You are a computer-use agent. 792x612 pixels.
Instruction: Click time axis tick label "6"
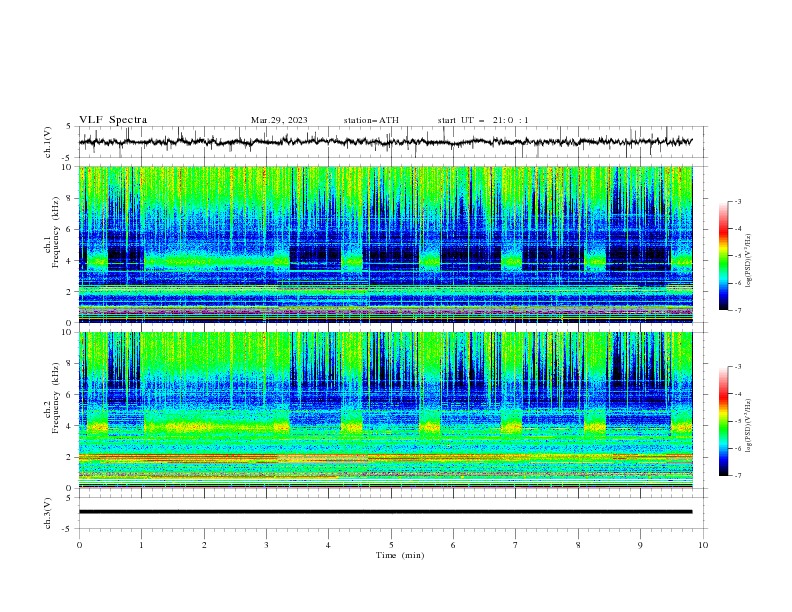tap(453, 545)
